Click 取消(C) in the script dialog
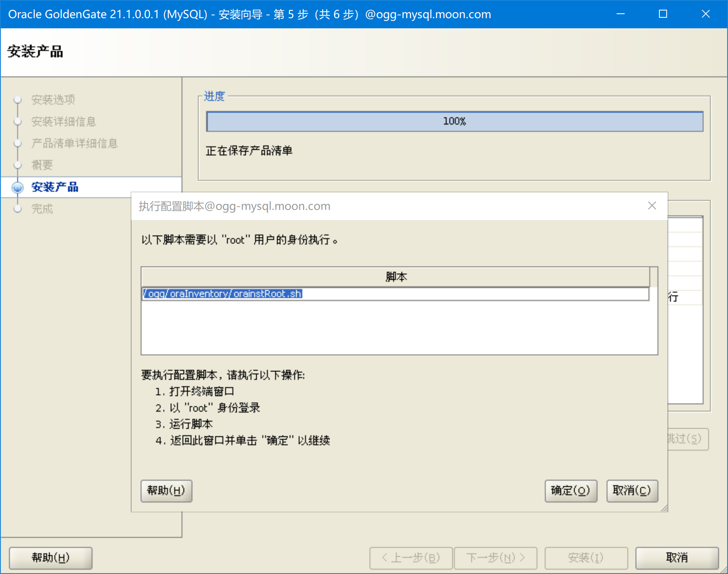 [x=632, y=490]
